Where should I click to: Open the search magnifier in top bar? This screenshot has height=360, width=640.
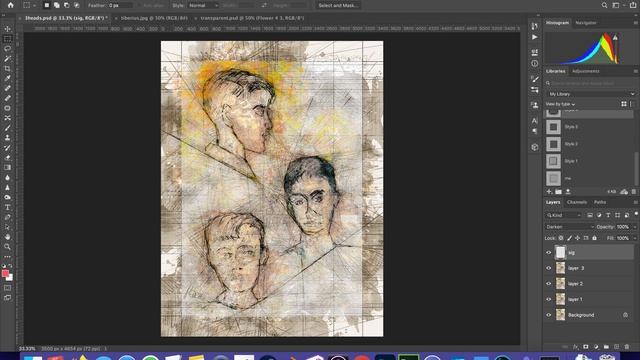point(604,5)
